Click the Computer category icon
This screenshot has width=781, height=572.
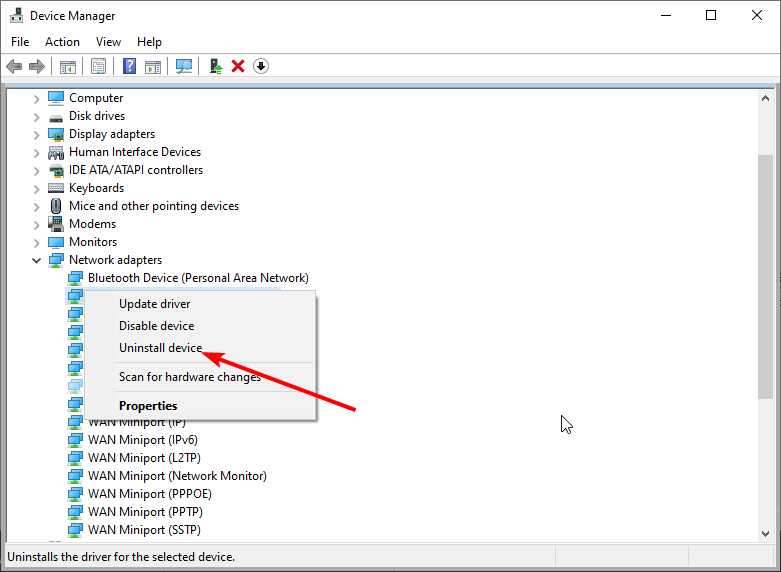pyautogui.click(x=56, y=98)
